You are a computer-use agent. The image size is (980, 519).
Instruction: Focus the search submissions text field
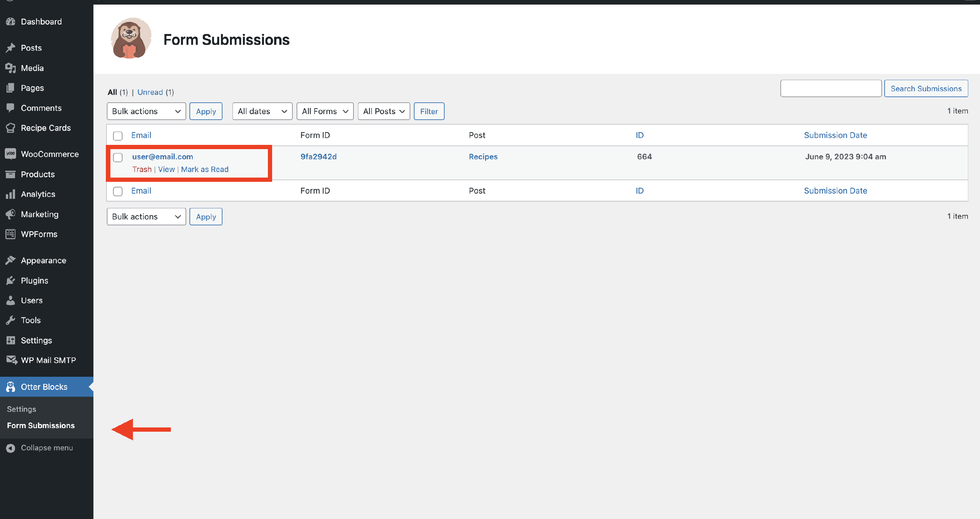830,88
